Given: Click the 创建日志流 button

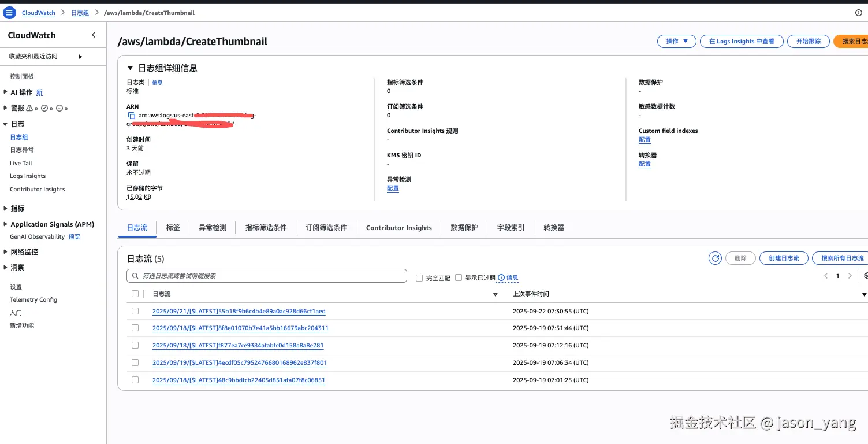Looking at the screenshot, I should click(x=784, y=258).
